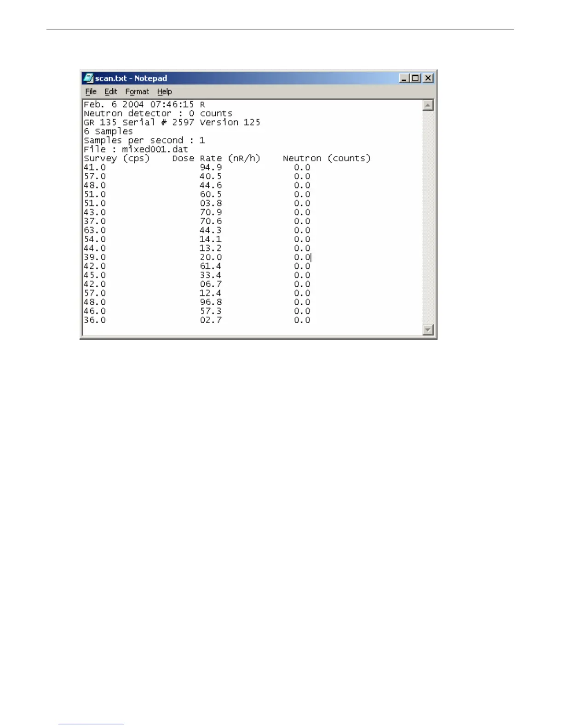563x728 pixels.
Task: Open the Edit menu in Notepad
Action: 111,91
